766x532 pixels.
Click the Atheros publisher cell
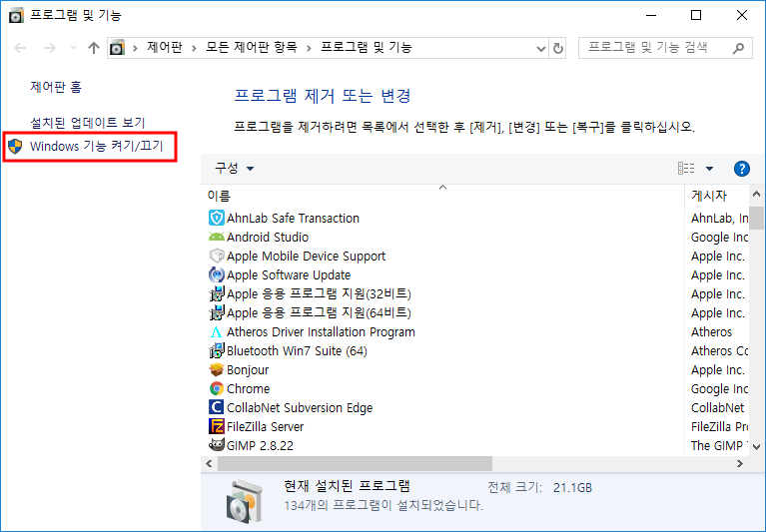pyautogui.click(x=711, y=332)
